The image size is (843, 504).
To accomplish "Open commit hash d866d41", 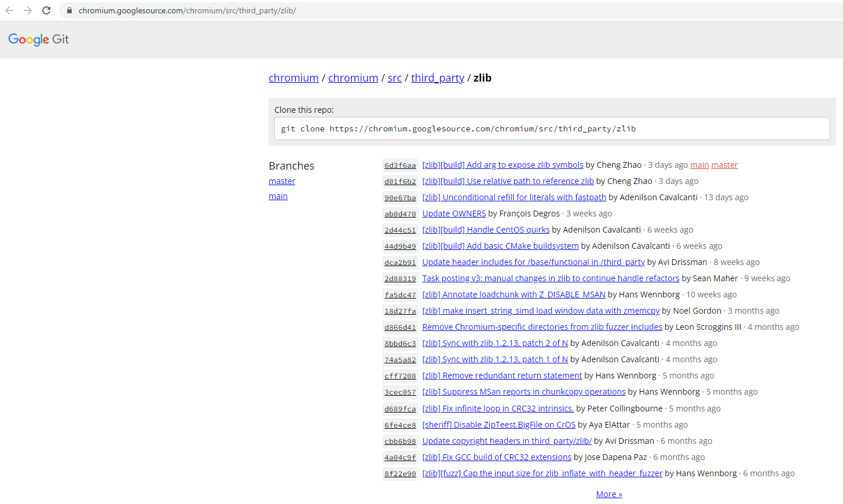I will tap(400, 327).
